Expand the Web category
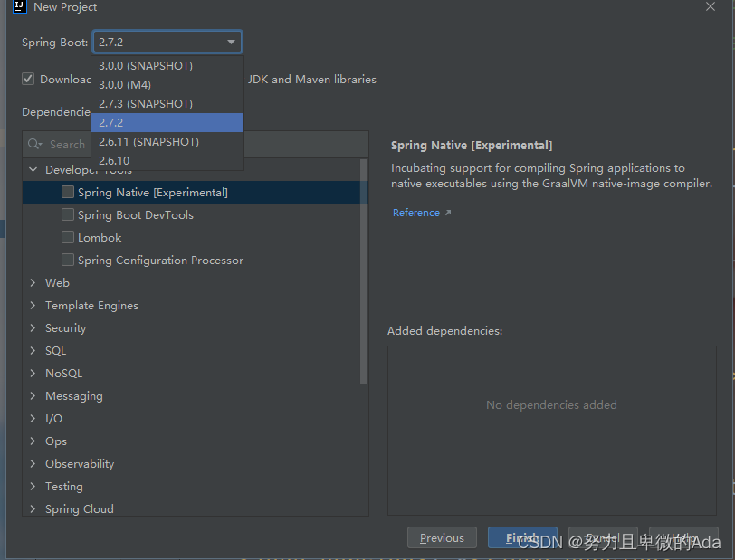 point(33,282)
